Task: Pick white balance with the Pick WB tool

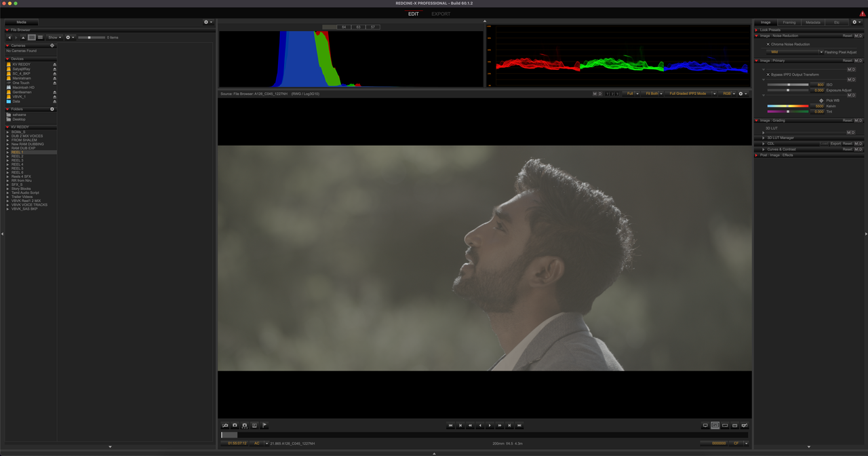Action: [821, 100]
